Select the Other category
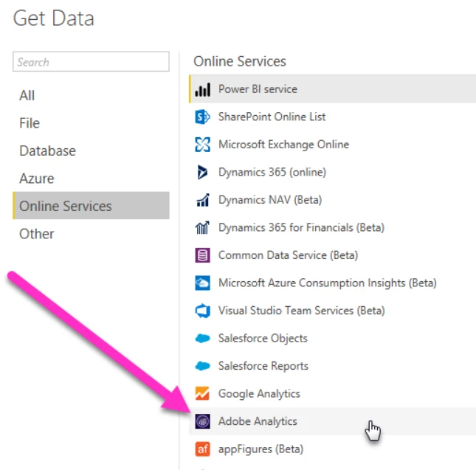Screen dimensions: 476x470 click(x=37, y=234)
